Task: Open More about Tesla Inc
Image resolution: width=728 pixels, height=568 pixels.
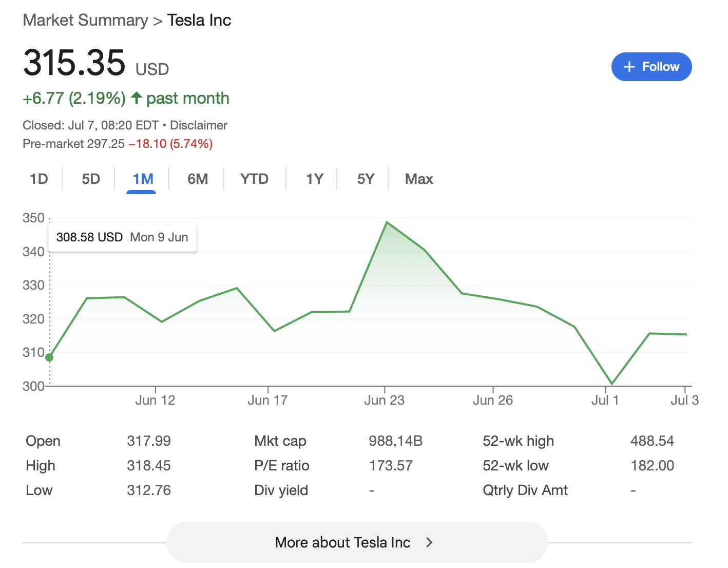Action: [357, 542]
